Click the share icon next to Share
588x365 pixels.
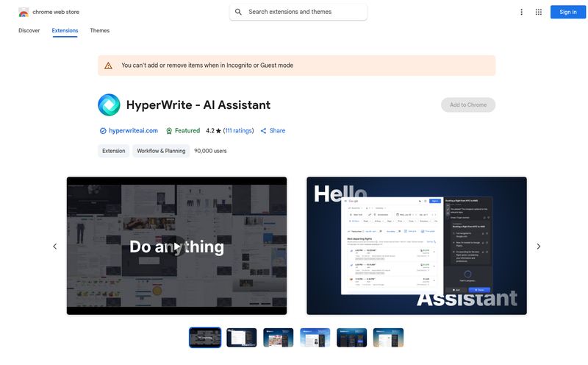(x=263, y=131)
